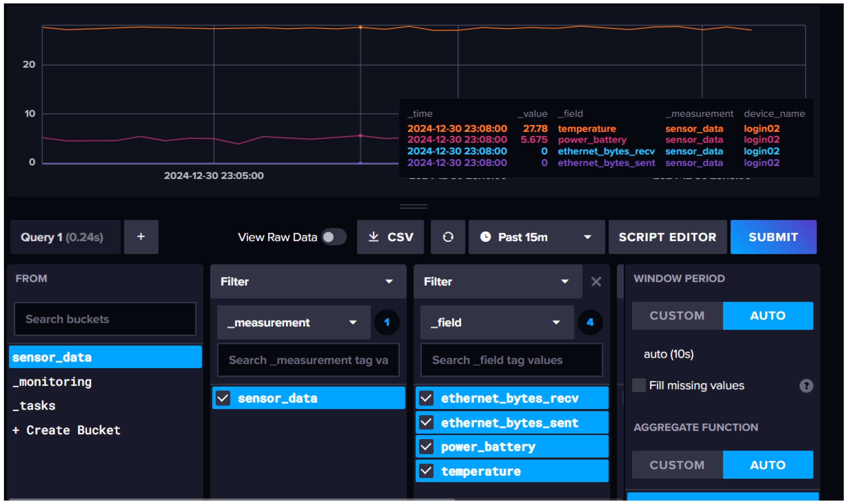Viewport: 849px width, 504px height.
Task: Click Fill missing values help question icon
Action: coord(806,386)
